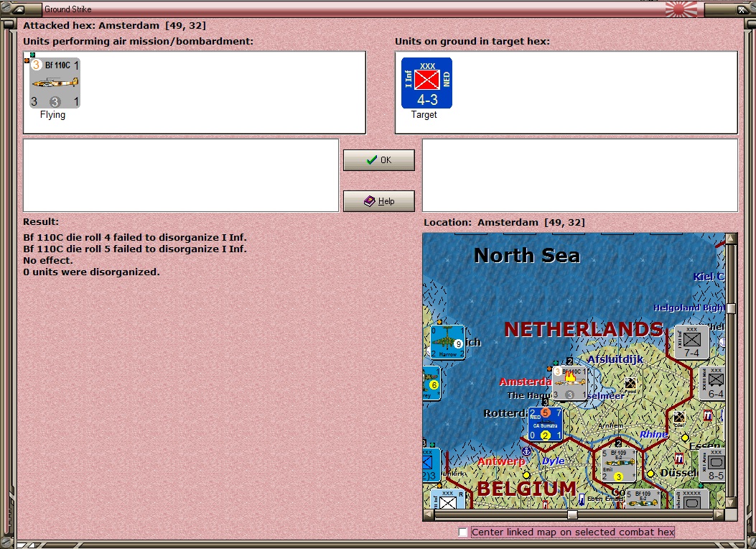Confirm the result with OK button
The height and width of the screenshot is (549, 756).
(379, 160)
